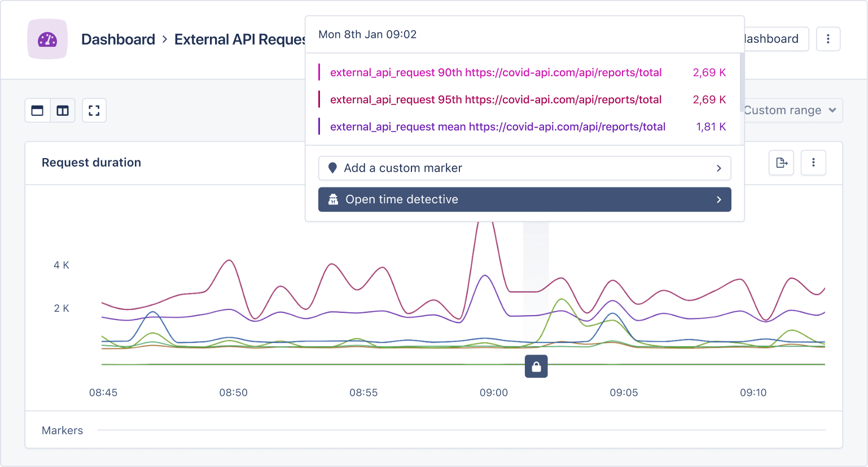
Task: Click the 90th percentile pink color bar
Action: pyautogui.click(x=319, y=72)
